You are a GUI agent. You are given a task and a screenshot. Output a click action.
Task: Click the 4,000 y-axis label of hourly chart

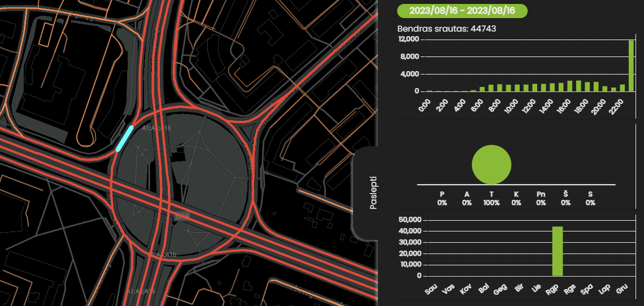click(x=410, y=75)
